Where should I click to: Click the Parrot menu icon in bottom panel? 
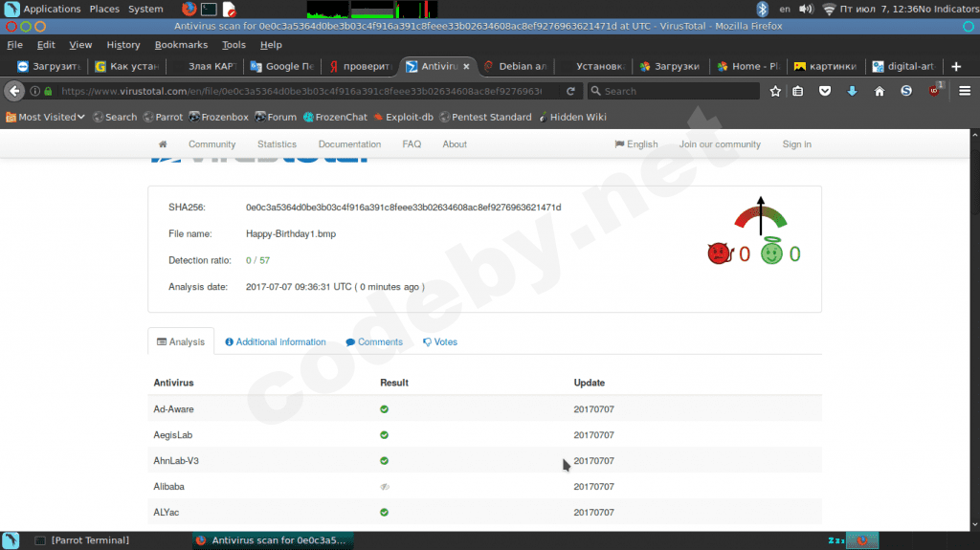click(11, 540)
